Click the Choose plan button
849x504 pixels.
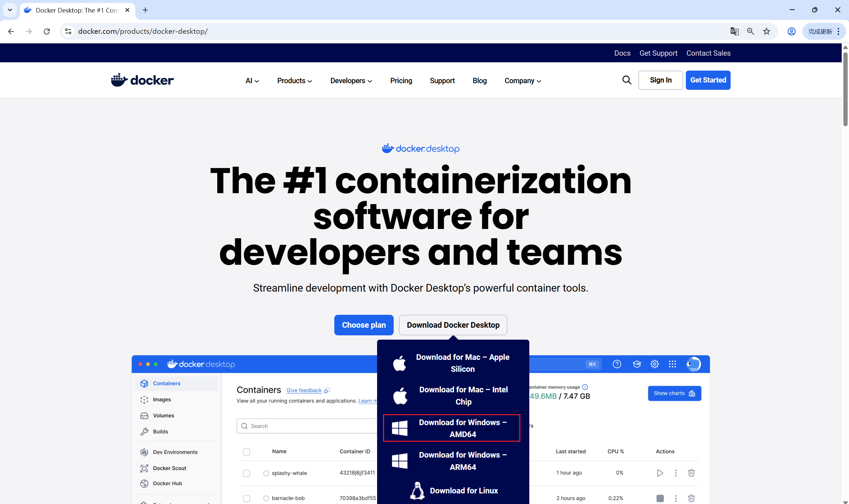[x=364, y=325]
